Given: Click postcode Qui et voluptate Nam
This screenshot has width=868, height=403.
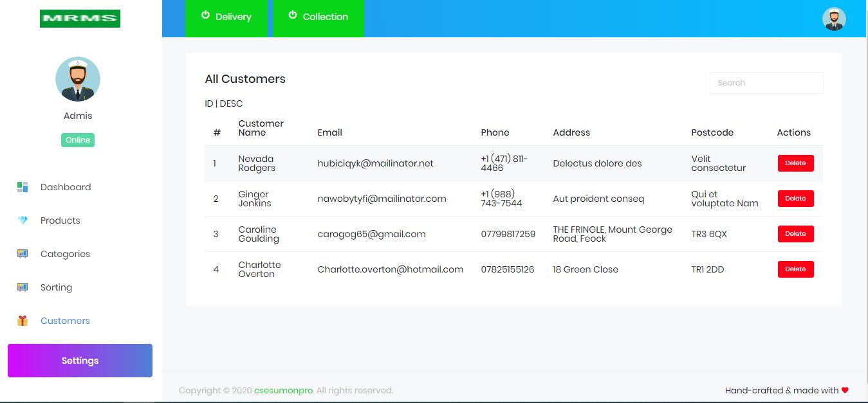Looking at the screenshot, I should 725,199.
